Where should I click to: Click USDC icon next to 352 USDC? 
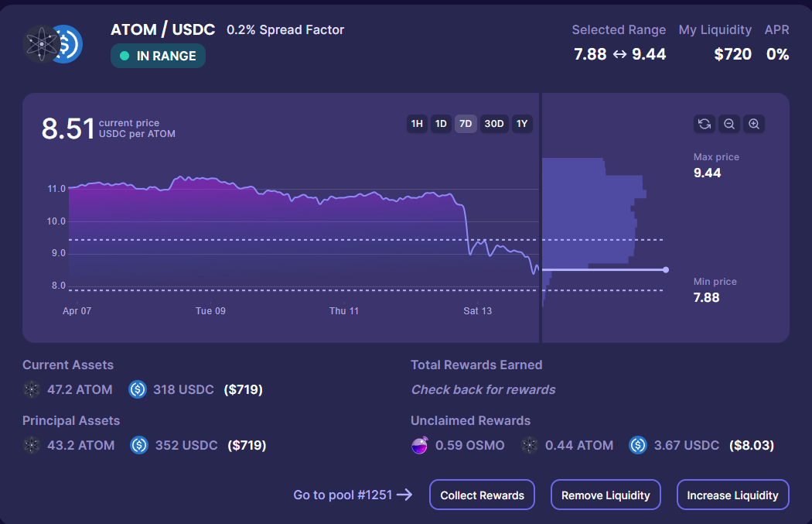coord(139,445)
